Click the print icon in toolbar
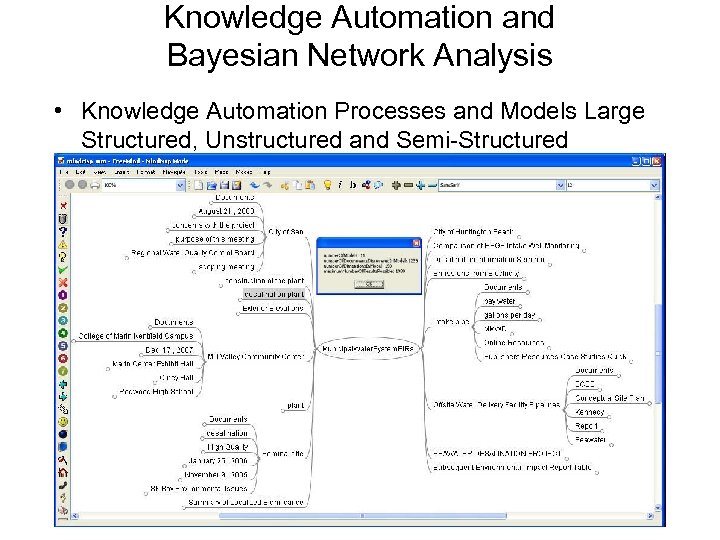This screenshot has width=720, height=540. (x=95, y=185)
